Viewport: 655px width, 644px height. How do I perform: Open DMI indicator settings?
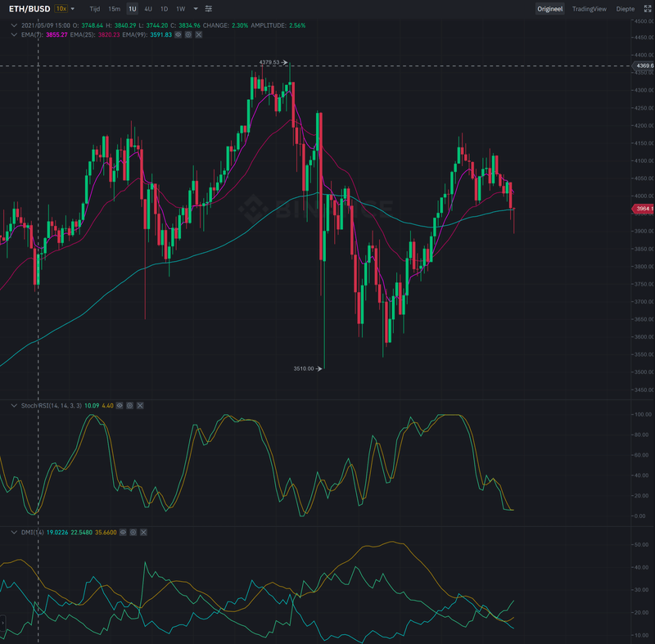pyautogui.click(x=132, y=532)
